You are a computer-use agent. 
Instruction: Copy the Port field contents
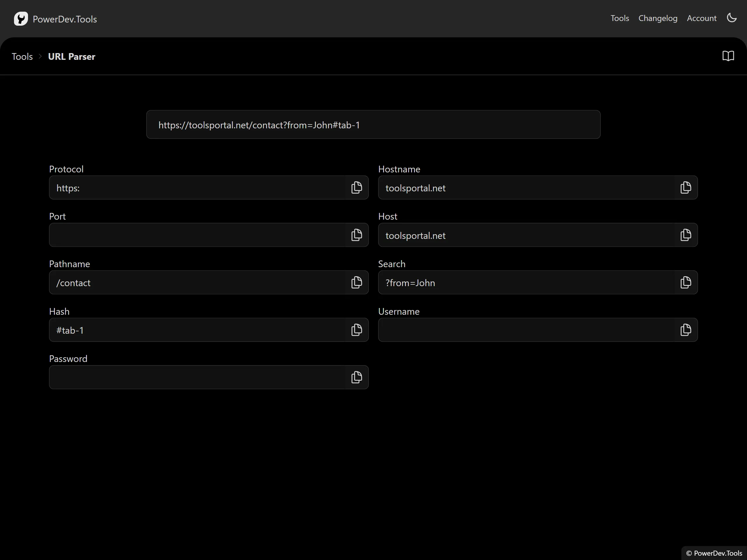[x=356, y=235]
